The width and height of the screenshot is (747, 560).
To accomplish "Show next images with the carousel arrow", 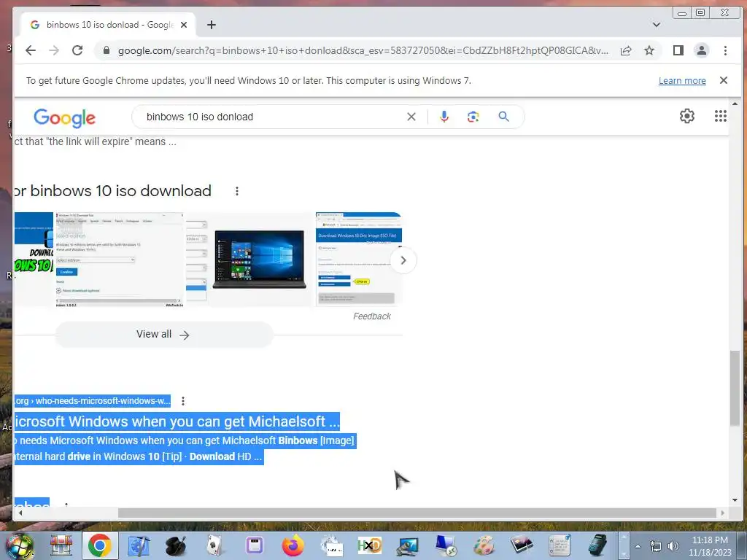I will tap(403, 260).
